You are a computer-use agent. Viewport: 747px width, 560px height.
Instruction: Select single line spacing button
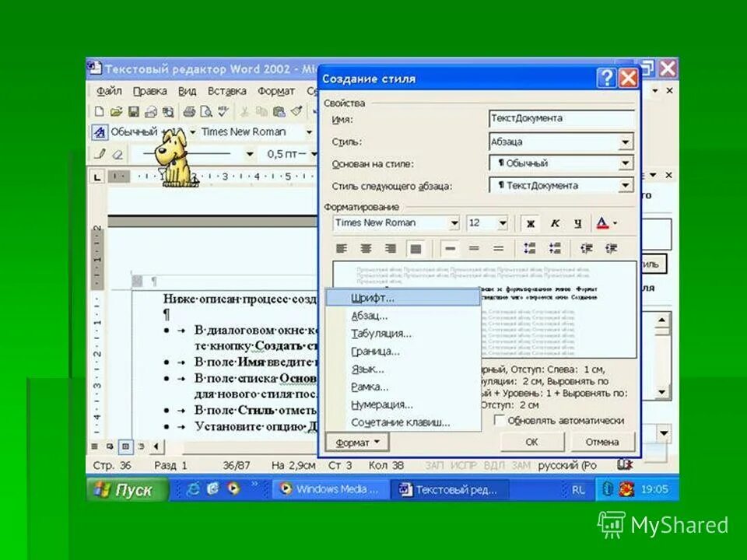(x=450, y=248)
